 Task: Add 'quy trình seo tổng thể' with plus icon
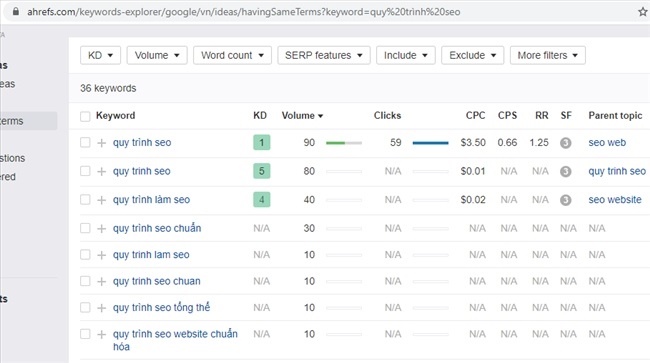(102, 308)
